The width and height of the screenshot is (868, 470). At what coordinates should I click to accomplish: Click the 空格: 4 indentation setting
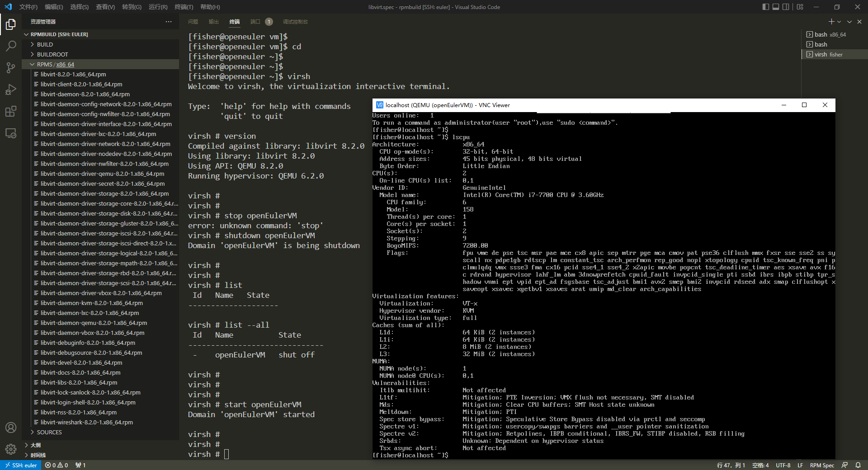click(760, 465)
